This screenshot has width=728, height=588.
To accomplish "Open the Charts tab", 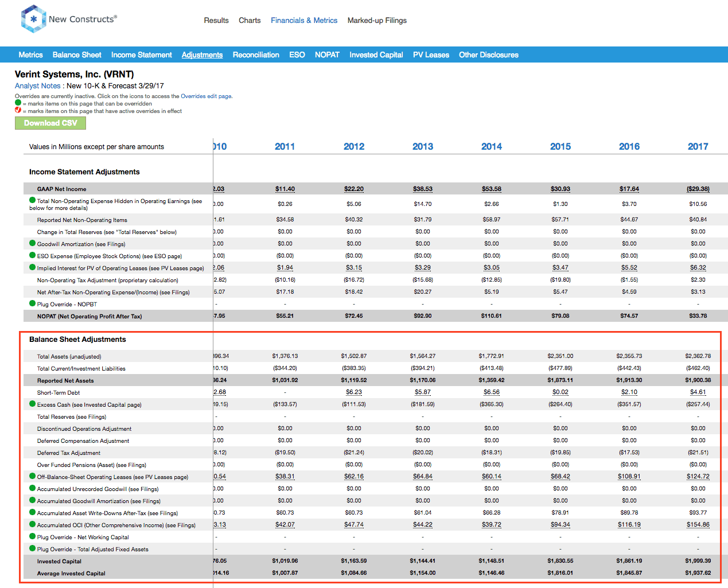I will point(250,20).
